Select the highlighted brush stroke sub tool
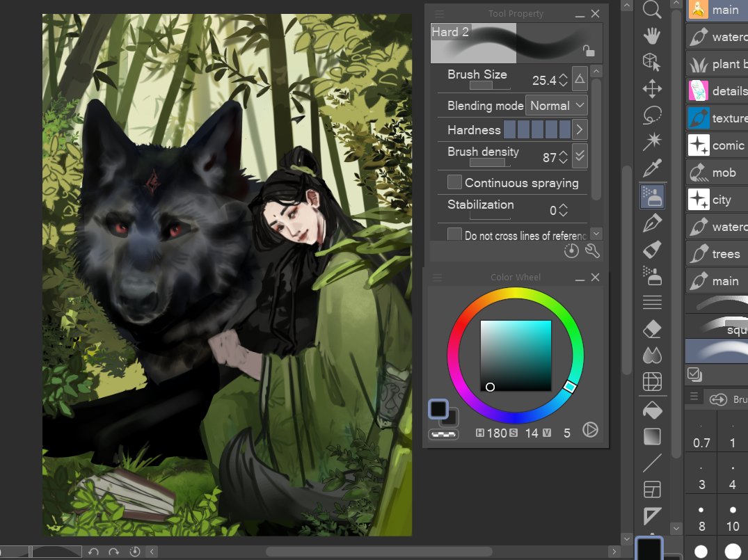The image size is (748, 560). click(x=717, y=351)
